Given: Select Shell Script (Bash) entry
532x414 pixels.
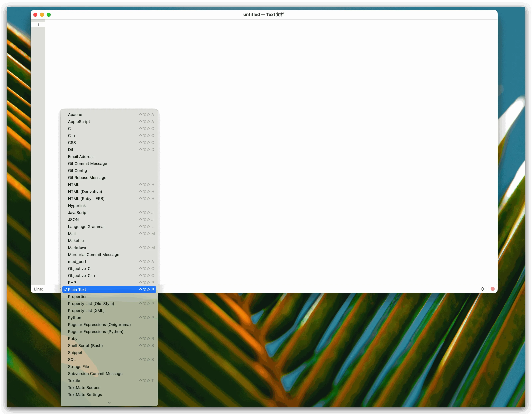Looking at the screenshot, I should 85,345.
